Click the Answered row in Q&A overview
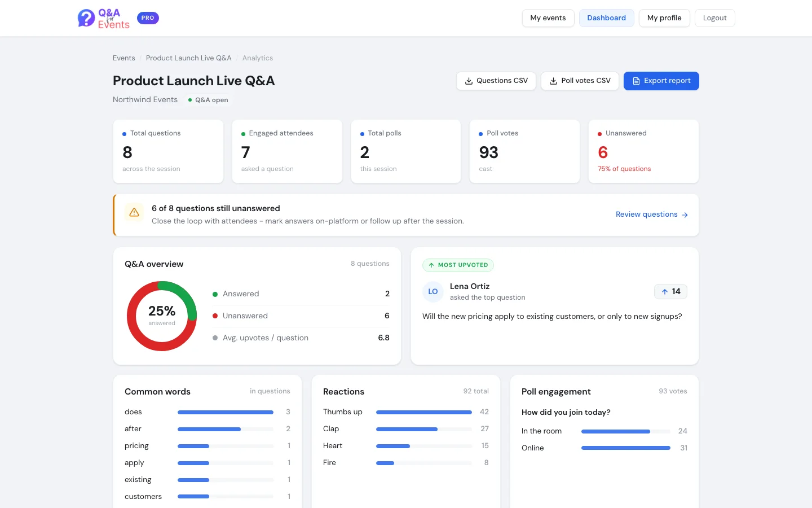The height and width of the screenshot is (508, 812). pos(301,294)
